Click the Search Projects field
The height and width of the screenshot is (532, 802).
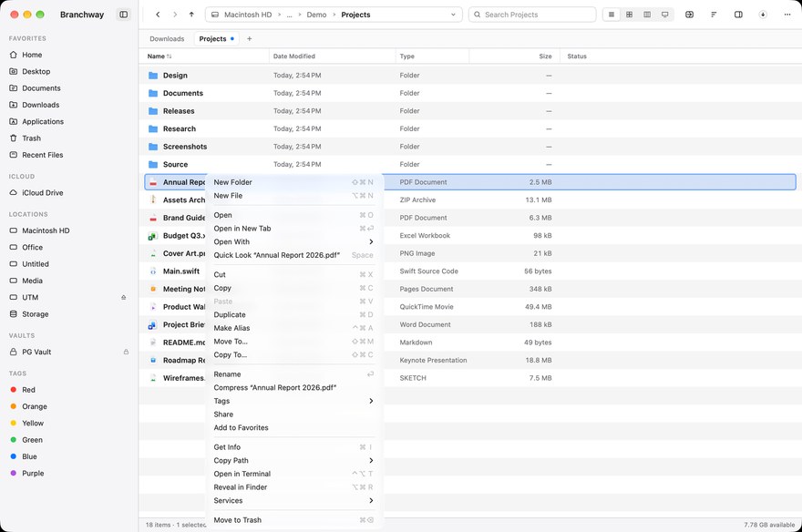click(x=532, y=15)
